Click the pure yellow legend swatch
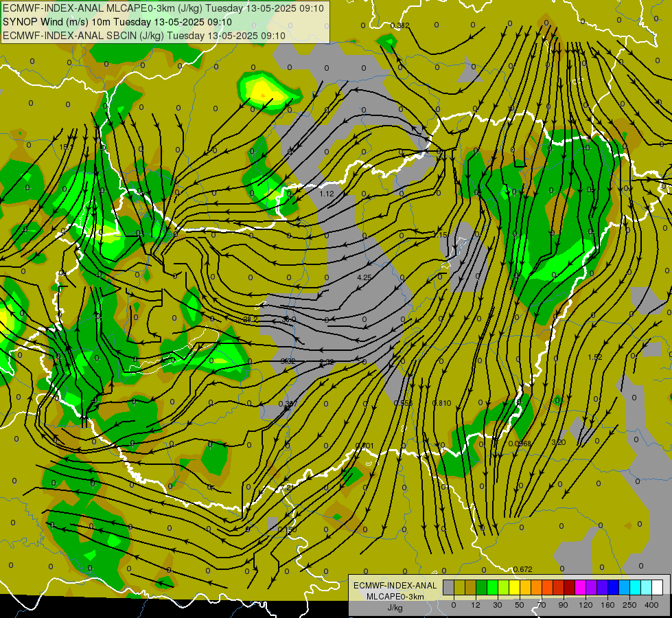This screenshot has width=672, height=618. click(515, 587)
